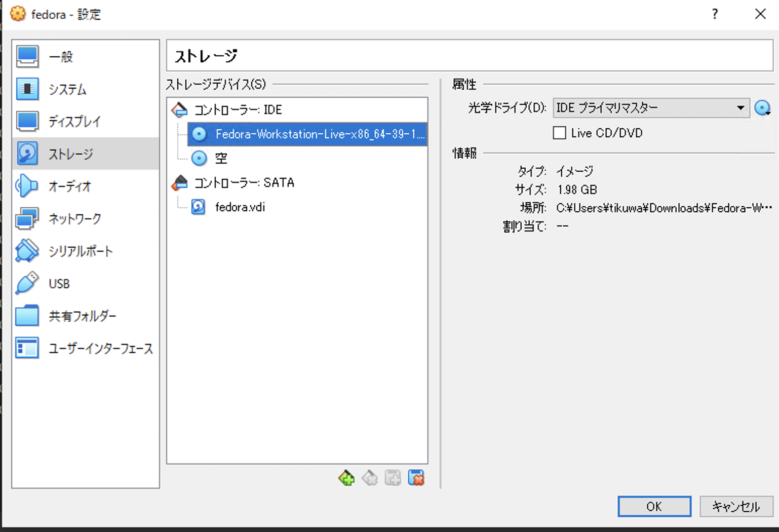The height and width of the screenshot is (532, 779).
Task: Close the fedora settings dialog
Action: tap(760, 14)
